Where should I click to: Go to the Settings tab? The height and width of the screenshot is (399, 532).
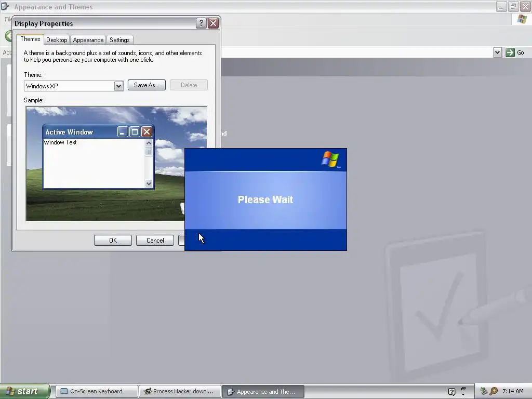[119, 39]
